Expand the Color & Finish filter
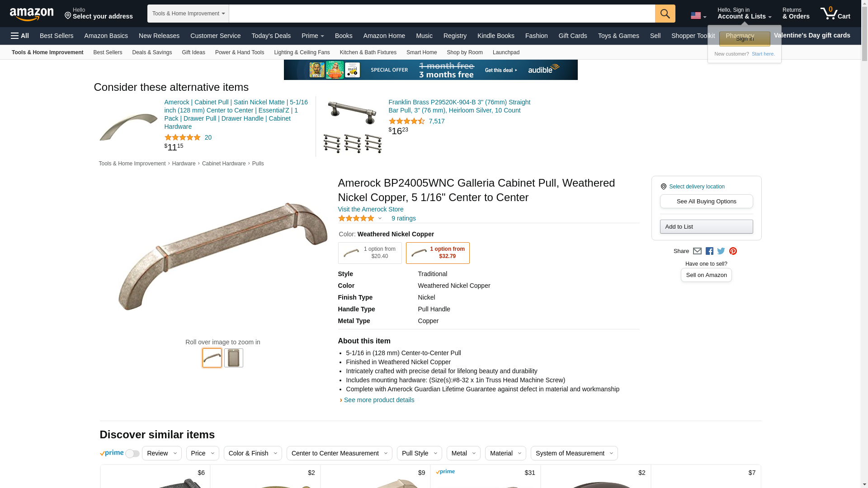 point(253,453)
